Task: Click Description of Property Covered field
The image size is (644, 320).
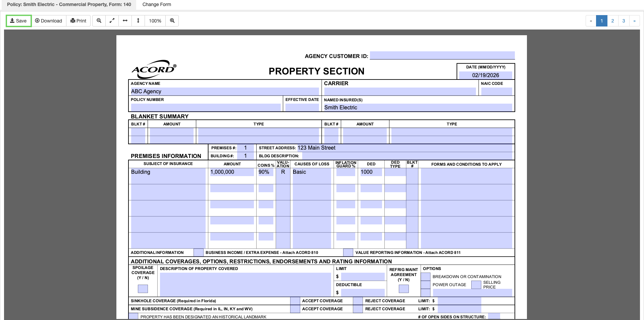Action: coord(246,284)
